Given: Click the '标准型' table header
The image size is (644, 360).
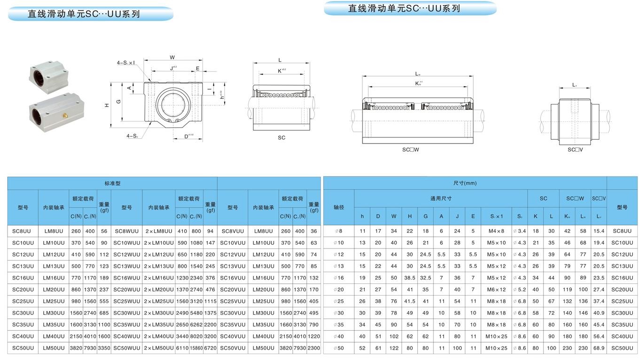Looking at the screenshot, I should [x=112, y=183].
